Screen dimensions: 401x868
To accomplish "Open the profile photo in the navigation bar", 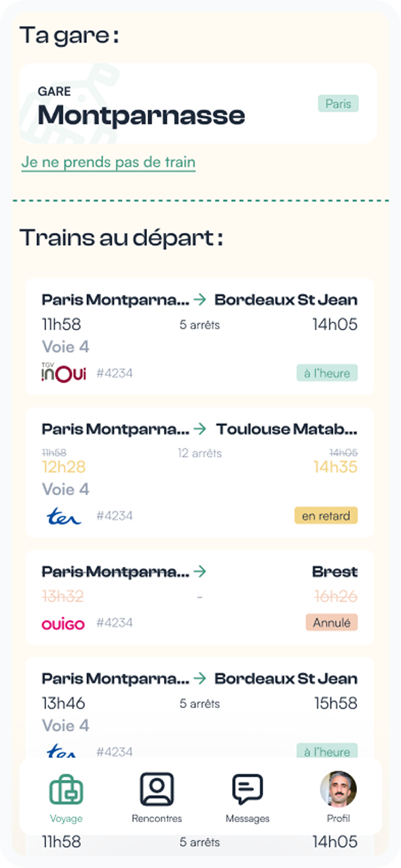I will click(x=338, y=787).
